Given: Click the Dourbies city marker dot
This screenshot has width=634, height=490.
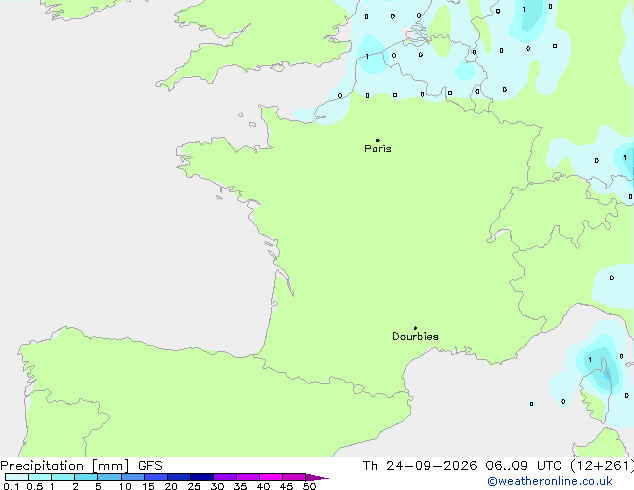Looking at the screenshot, I should (415, 328).
